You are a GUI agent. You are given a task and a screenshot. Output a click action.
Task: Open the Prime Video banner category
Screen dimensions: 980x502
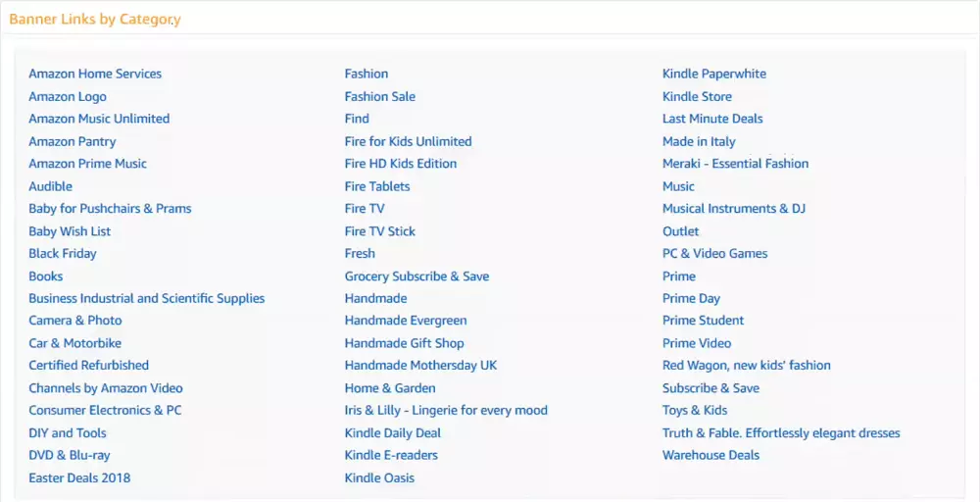[697, 343]
